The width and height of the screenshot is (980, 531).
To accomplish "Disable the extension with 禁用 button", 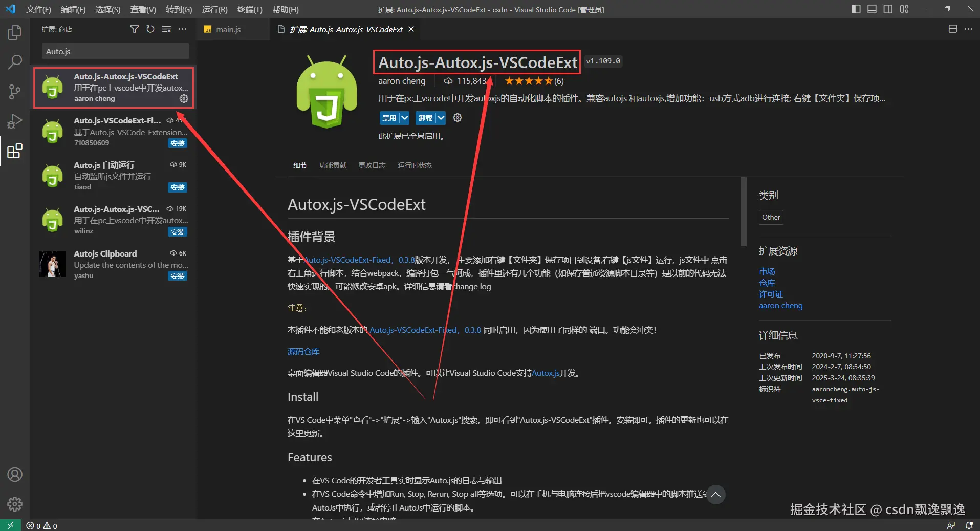I will click(389, 118).
